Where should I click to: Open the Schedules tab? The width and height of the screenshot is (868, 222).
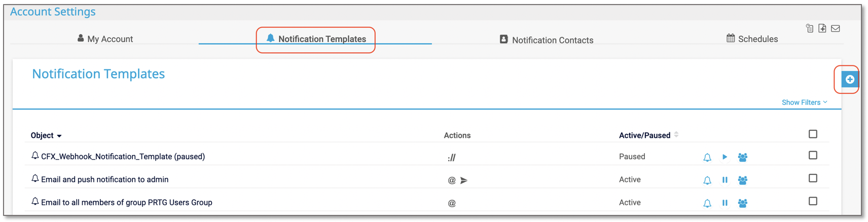click(752, 39)
